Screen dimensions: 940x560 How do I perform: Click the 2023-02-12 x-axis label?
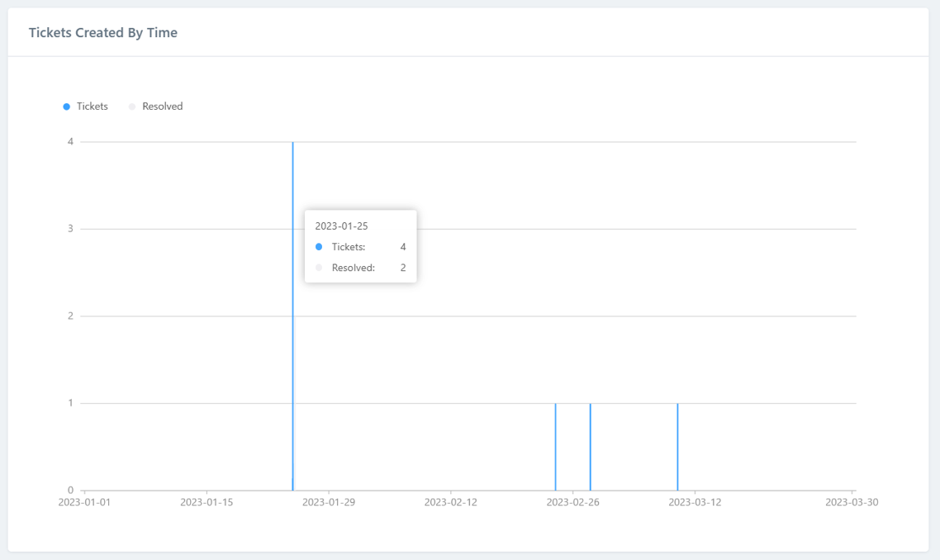click(451, 502)
